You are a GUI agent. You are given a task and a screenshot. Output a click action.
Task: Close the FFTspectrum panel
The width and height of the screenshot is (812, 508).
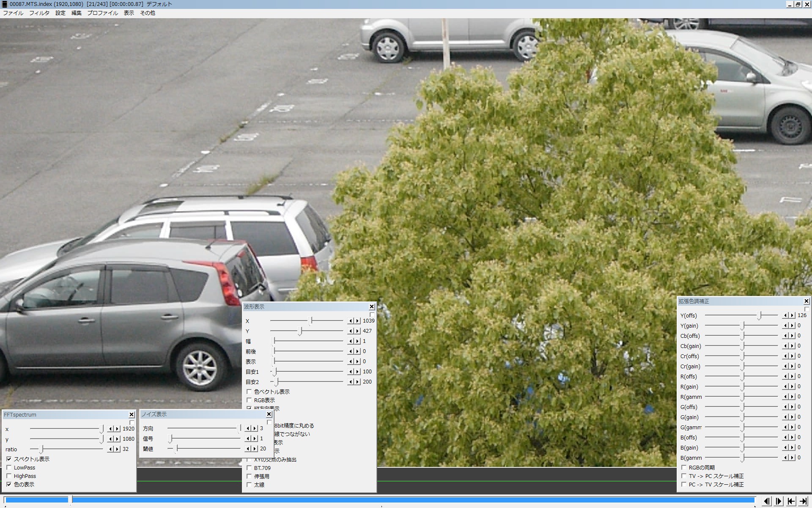click(132, 414)
